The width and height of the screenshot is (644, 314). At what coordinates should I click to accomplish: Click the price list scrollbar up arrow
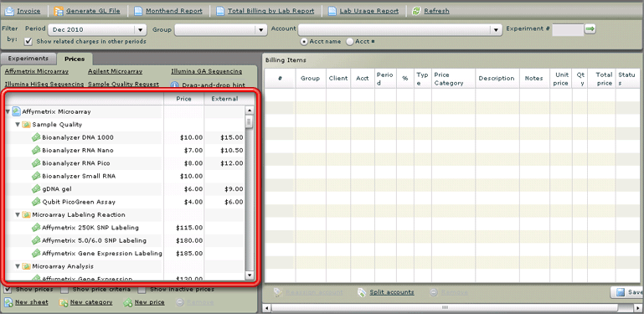(x=250, y=110)
